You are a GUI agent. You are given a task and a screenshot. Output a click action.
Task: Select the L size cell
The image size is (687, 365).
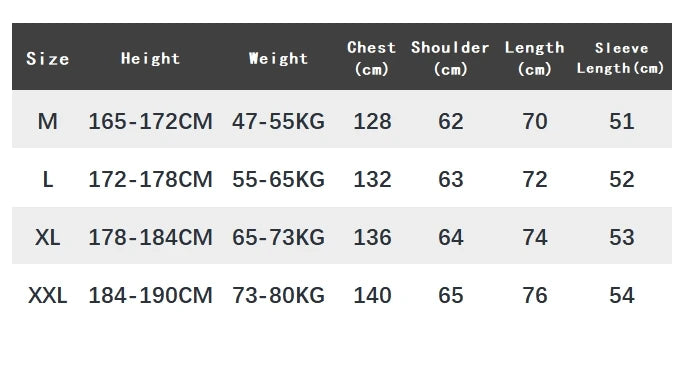47,179
